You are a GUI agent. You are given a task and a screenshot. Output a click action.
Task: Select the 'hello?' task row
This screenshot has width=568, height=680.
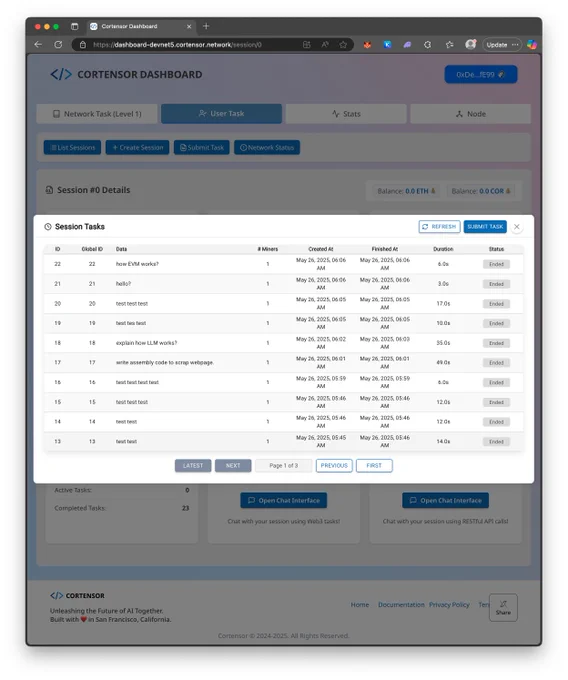(284, 284)
